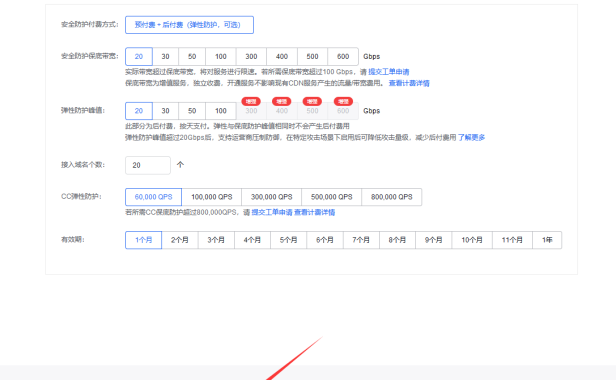Select 300,000 QPS CC elastic protection
Screen dimensions: 616x380
point(271,197)
